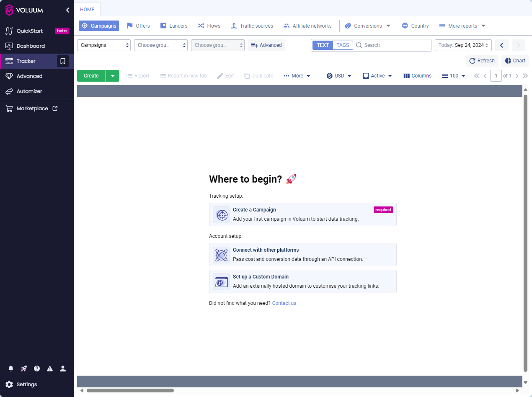Select TEXT search mode
Viewport: 532px width, 397px height.
tap(323, 45)
